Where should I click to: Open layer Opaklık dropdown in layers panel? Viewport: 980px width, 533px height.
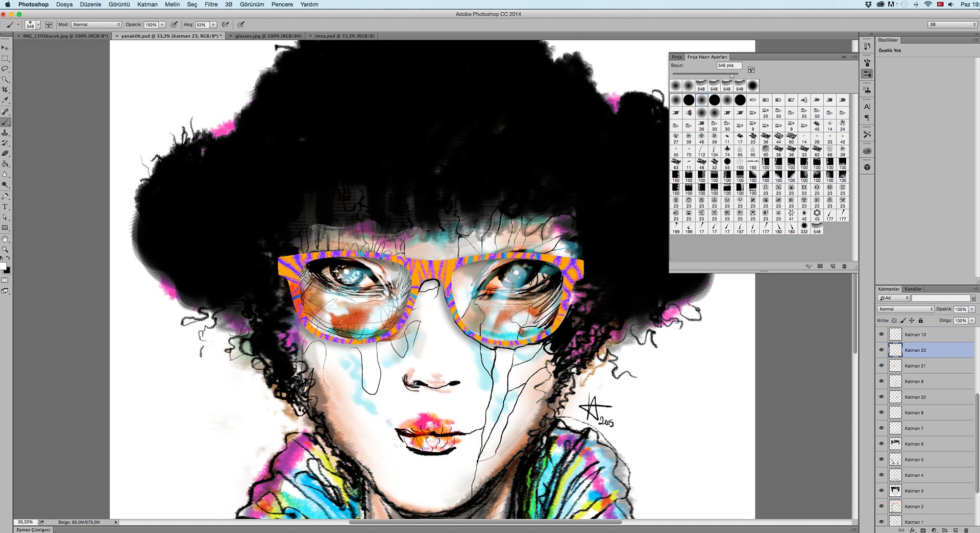[x=972, y=309]
